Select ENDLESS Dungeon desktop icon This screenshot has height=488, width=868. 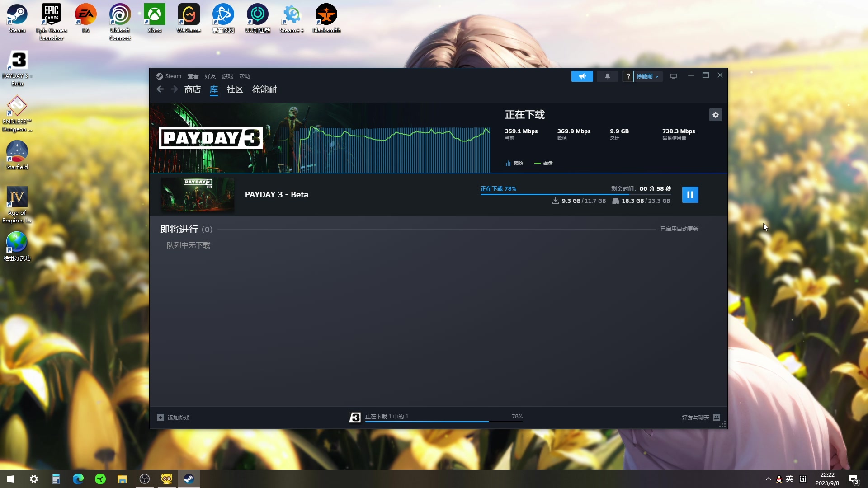click(17, 114)
